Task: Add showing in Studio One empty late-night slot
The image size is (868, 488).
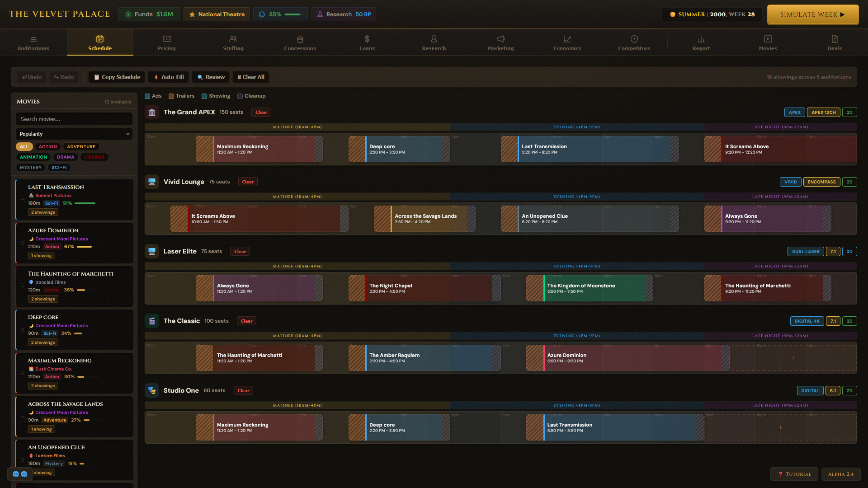Action: point(780,427)
